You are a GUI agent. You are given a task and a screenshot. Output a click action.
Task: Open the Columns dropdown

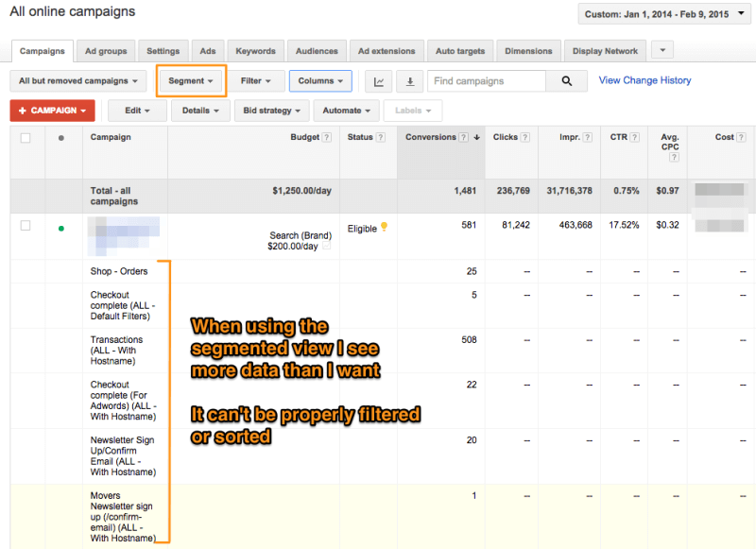point(320,81)
